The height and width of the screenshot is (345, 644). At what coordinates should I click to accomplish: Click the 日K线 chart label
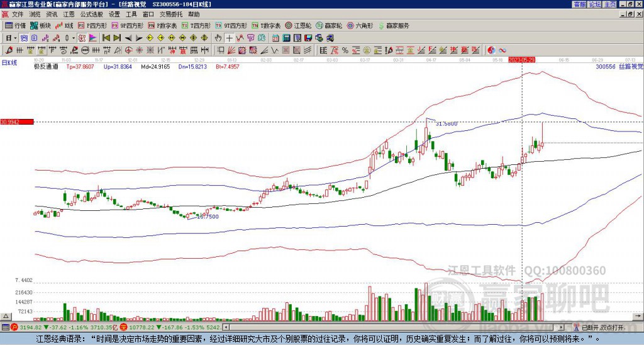tap(9, 63)
